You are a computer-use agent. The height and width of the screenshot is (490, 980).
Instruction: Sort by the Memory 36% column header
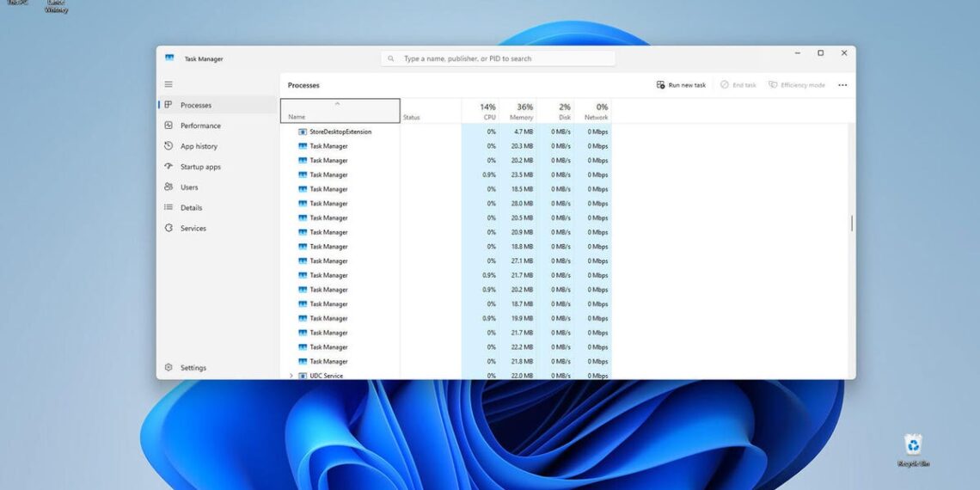click(518, 111)
